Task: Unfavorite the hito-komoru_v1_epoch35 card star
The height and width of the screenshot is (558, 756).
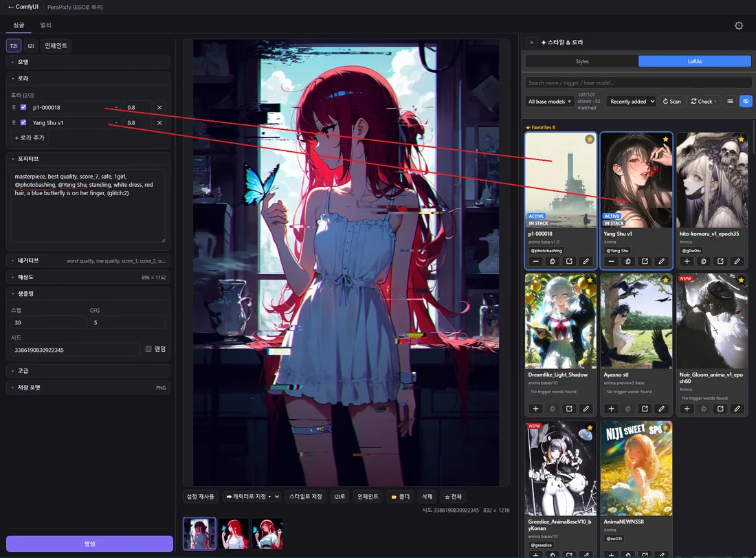Action: (x=741, y=139)
